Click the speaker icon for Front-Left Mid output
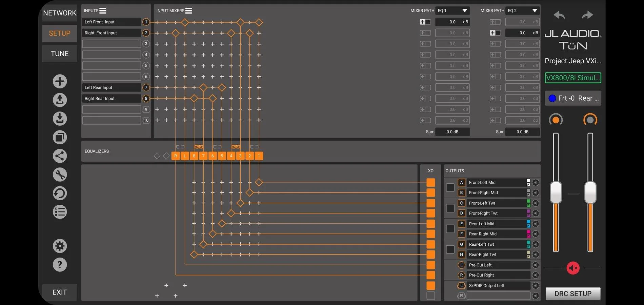Viewport: 644px width, 305px height. tap(536, 183)
